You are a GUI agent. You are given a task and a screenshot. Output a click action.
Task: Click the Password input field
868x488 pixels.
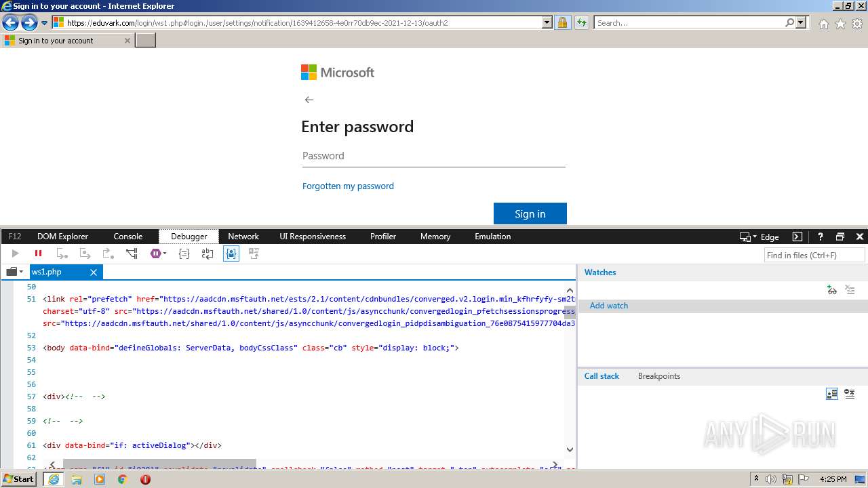pos(433,156)
